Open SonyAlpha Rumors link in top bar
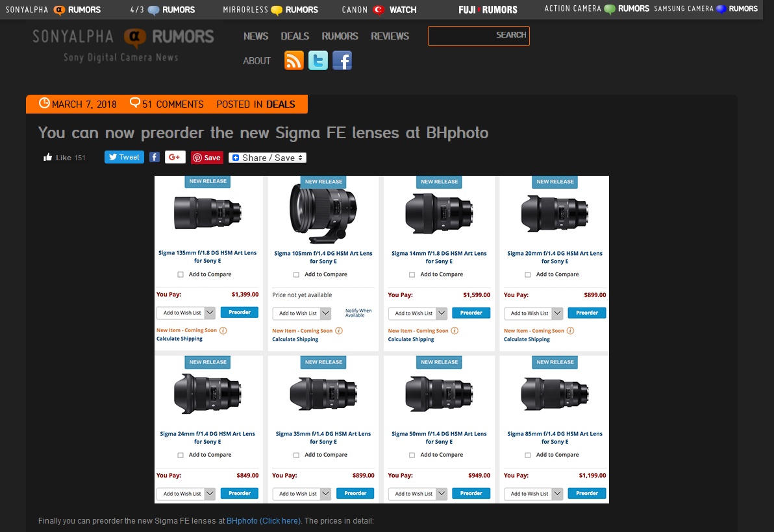 coord(53,9)
